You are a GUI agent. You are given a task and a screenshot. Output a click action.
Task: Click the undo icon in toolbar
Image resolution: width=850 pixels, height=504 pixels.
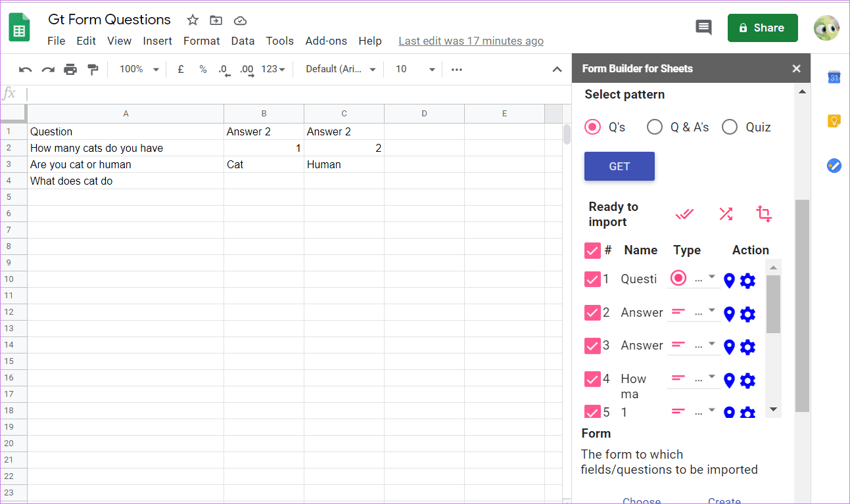pos(26,70)
